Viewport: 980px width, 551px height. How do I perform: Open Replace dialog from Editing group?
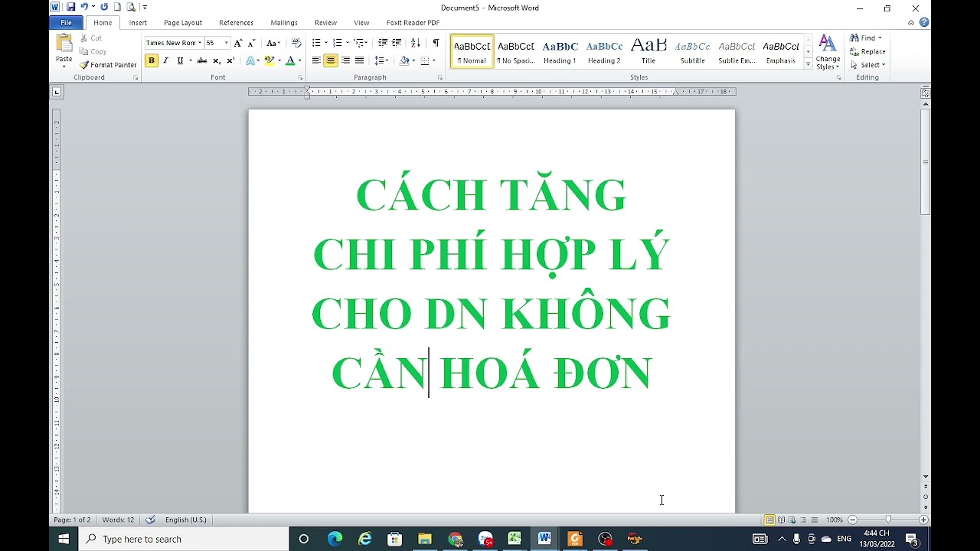point(868,51)
